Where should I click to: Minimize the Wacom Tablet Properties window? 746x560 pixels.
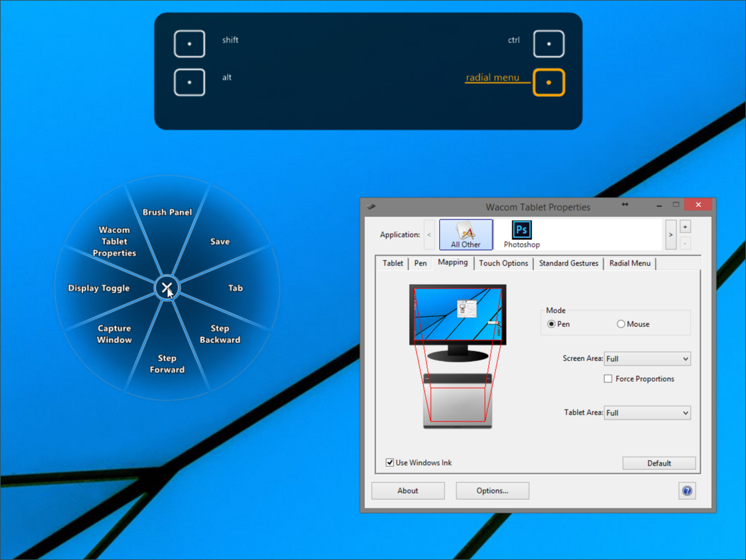(659, 205)
